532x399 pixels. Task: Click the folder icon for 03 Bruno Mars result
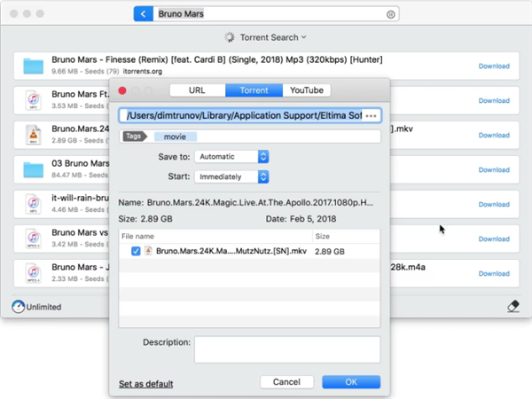coord(34,169)
